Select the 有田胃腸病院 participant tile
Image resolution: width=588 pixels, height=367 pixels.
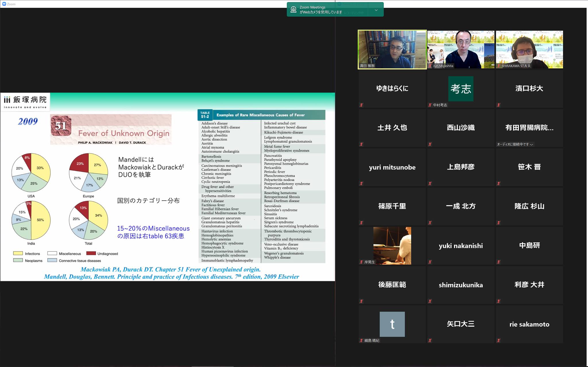coord(529,128)
